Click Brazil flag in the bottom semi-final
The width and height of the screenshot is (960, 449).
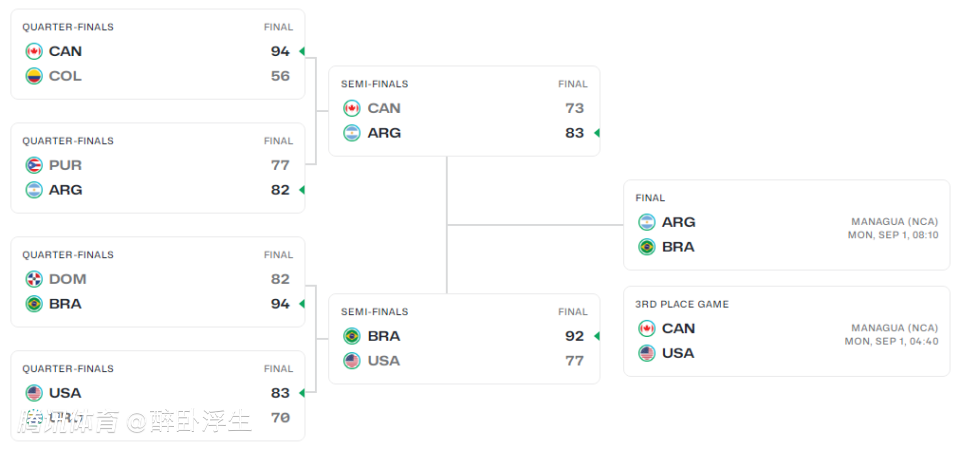[x=352, y=336]
